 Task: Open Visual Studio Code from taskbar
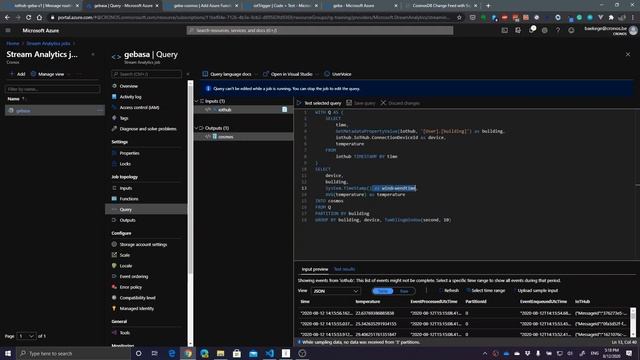269,353
